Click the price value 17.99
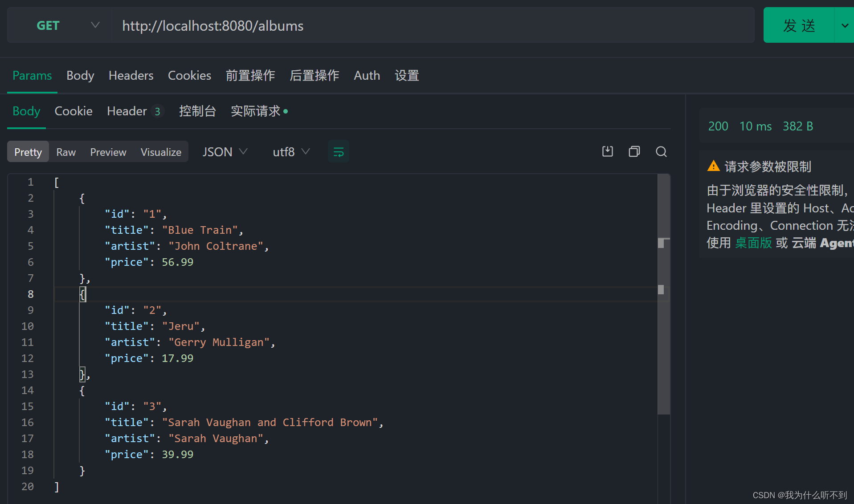 (177, 358)
